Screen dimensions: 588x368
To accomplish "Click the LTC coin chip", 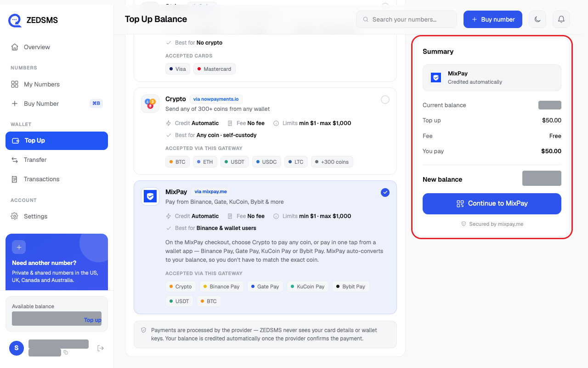I will 296,162.
